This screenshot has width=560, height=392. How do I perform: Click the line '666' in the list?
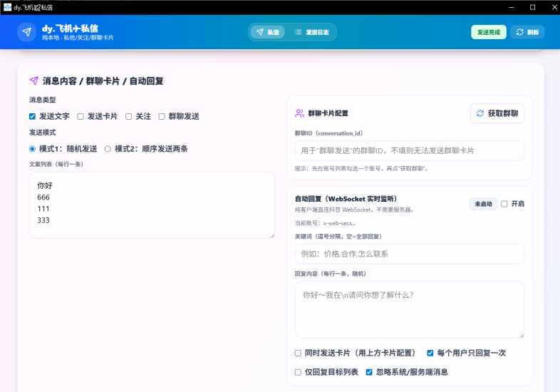43,197
